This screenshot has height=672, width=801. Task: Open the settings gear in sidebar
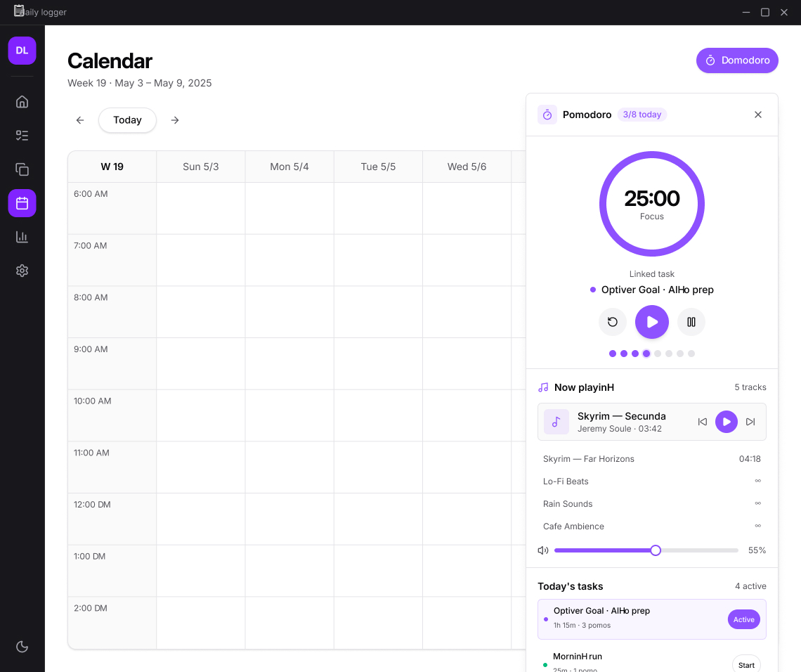(22, 271)
